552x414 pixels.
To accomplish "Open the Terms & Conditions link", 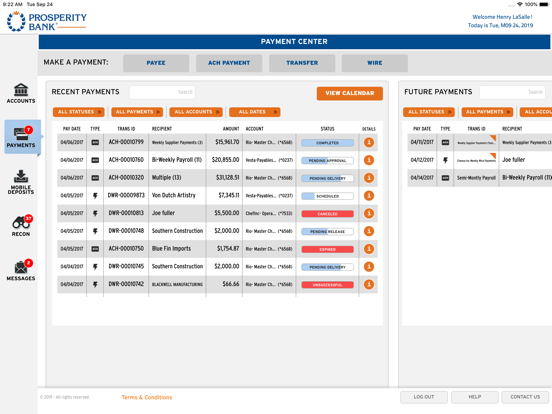I will (147, 397).
